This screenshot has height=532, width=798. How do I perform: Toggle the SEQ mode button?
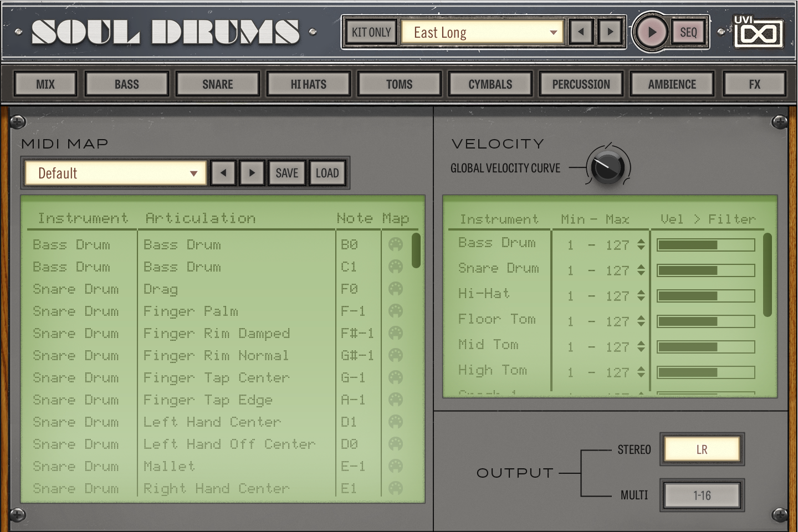pyautogui.click(x=688, y=32)
